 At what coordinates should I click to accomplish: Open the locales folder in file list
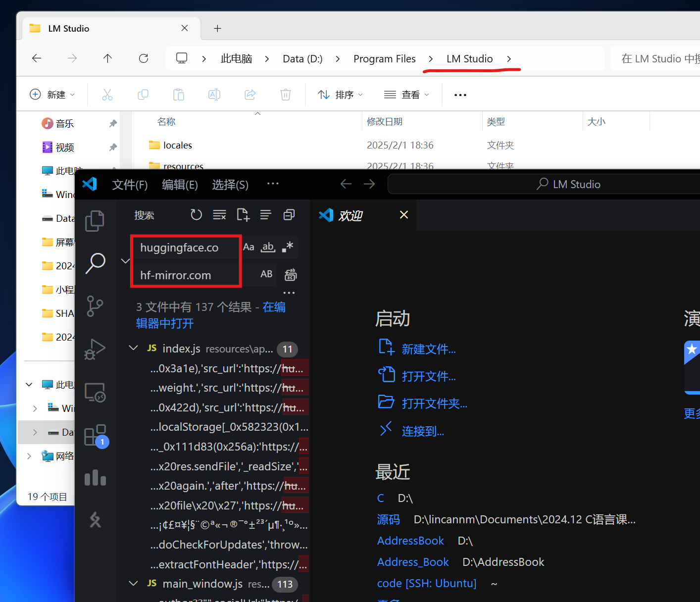pos(177,145)
